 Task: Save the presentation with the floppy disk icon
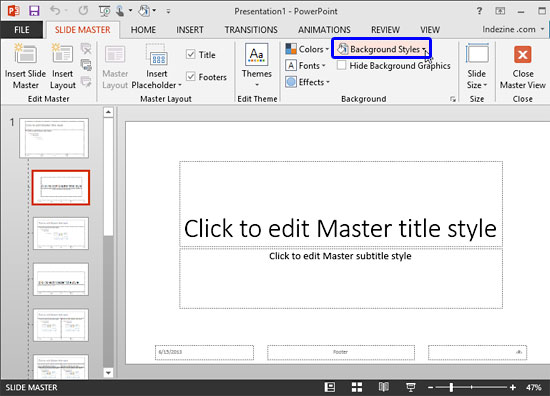click(x=34, y=11)
